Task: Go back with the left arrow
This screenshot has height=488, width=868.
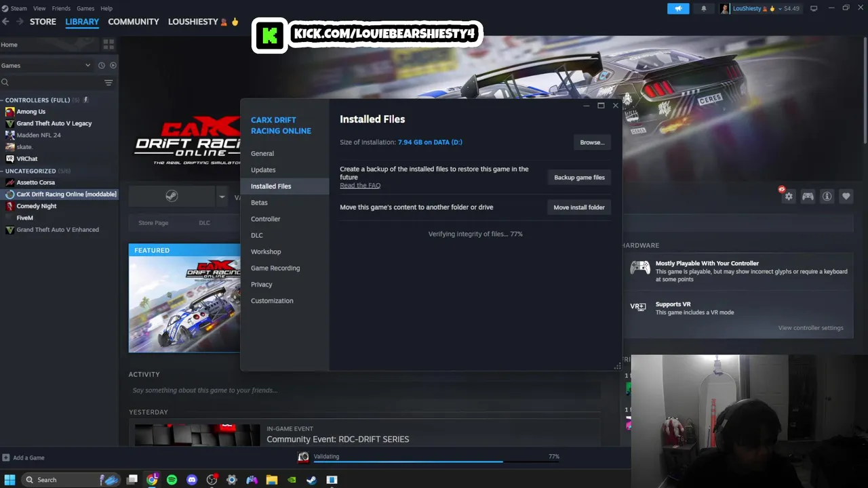Action: (x=5, y=22)
